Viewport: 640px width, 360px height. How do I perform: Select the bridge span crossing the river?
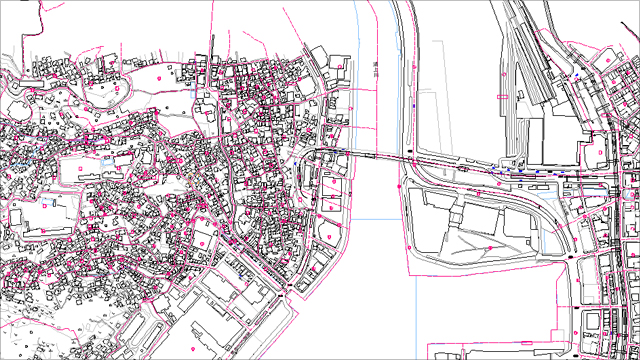click(376, 155)
